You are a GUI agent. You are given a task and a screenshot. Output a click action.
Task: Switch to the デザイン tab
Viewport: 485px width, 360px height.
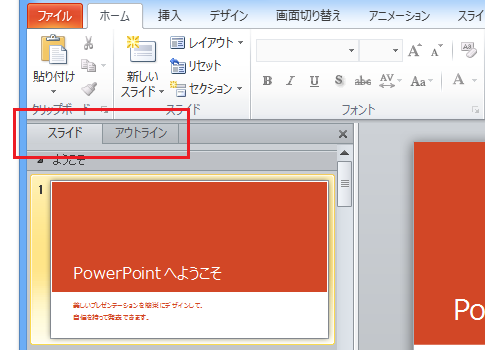229,16
